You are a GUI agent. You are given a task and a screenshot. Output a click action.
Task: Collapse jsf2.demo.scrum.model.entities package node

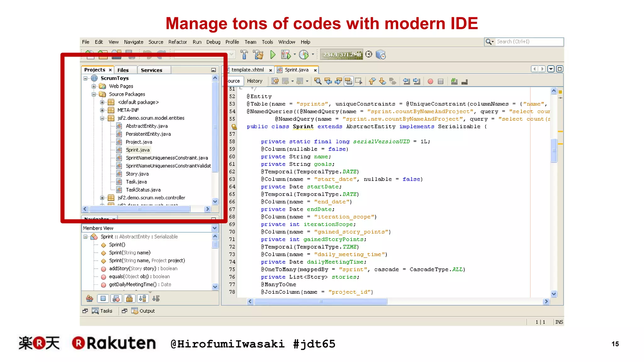[102, 118]
